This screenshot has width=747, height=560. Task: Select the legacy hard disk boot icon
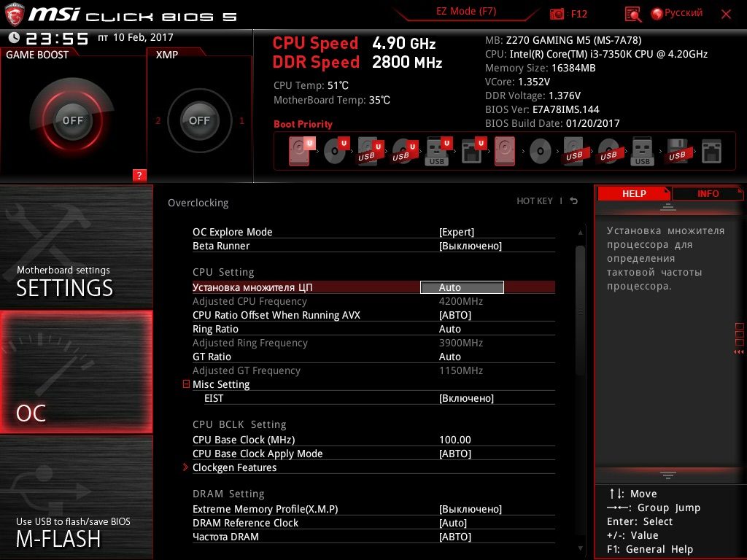[x=505, y=151]
